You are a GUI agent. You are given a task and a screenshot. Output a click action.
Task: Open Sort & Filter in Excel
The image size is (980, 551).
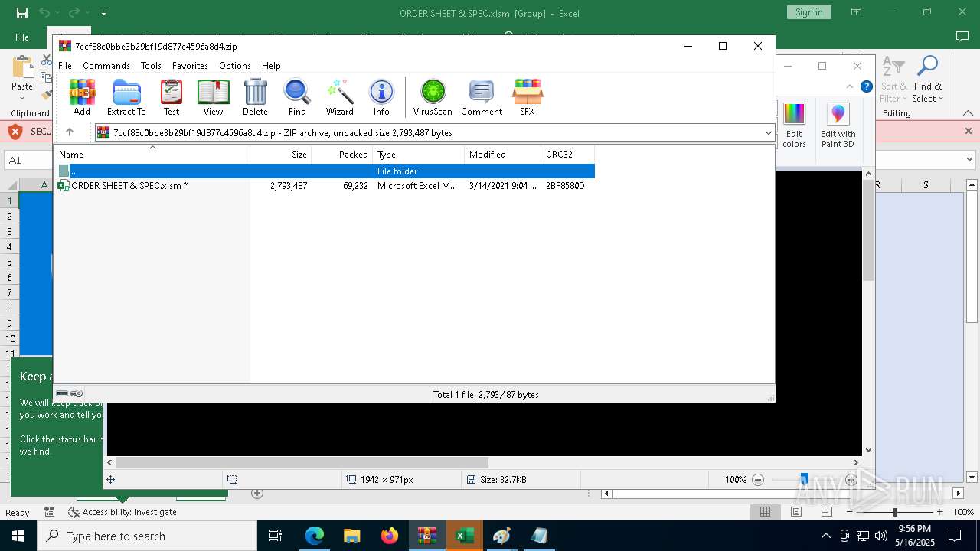point(893,80)
